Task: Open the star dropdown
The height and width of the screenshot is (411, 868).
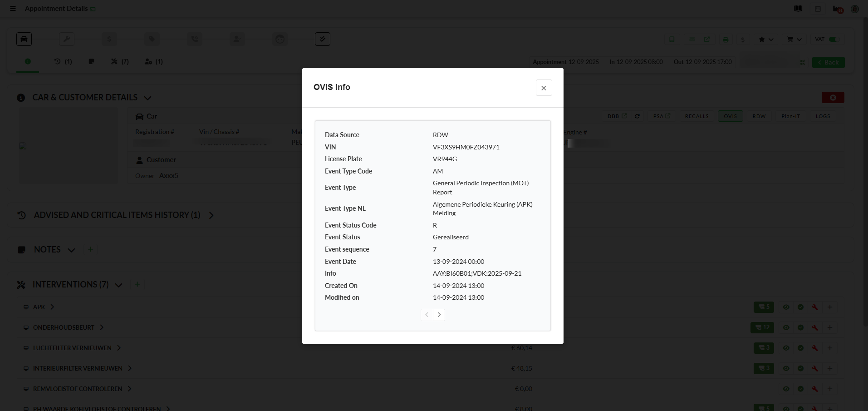Action: tap(766, 40)
